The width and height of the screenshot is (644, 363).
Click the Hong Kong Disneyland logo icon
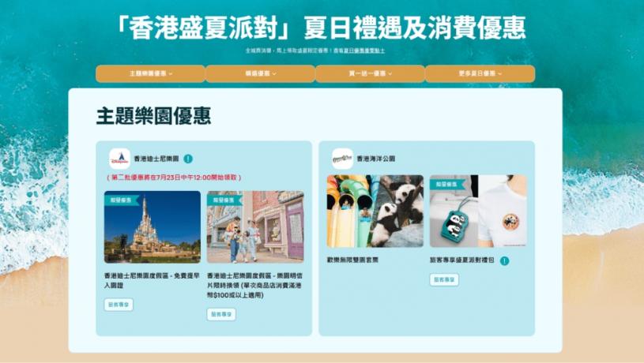point(119,159)
